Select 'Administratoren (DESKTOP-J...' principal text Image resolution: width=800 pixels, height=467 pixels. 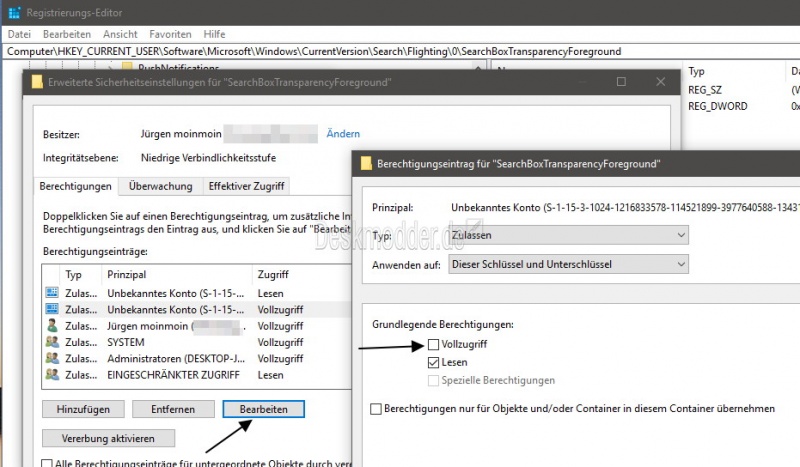coord(176,358)
